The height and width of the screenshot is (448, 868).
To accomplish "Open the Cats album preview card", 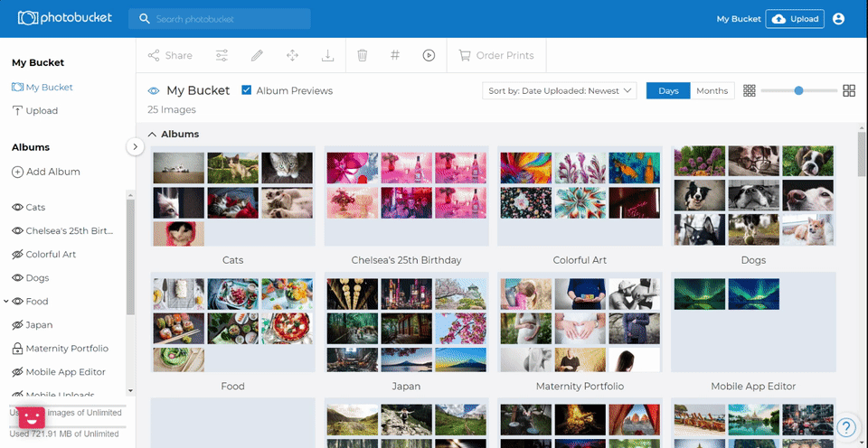I will pyautogui.click(x=233, y=196).
